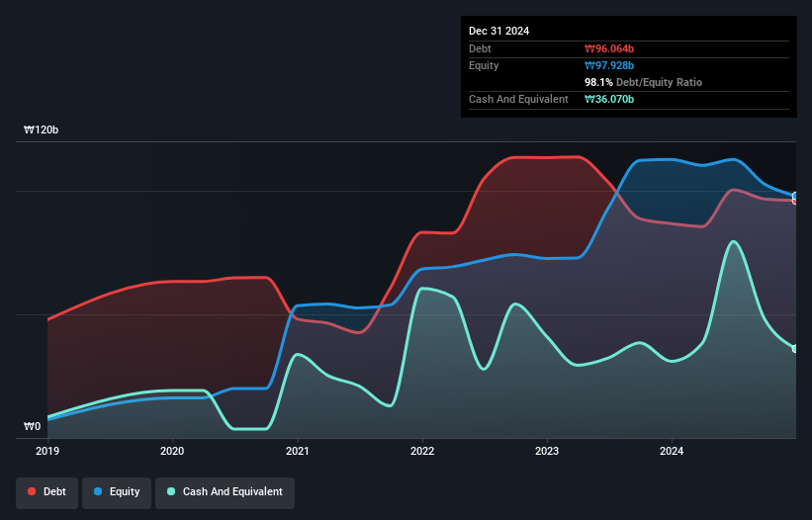Image resolution: width=812 pixels, height=520 pixels.
Task: Select the 2023 x-axis label
Action: click(547, 451)
